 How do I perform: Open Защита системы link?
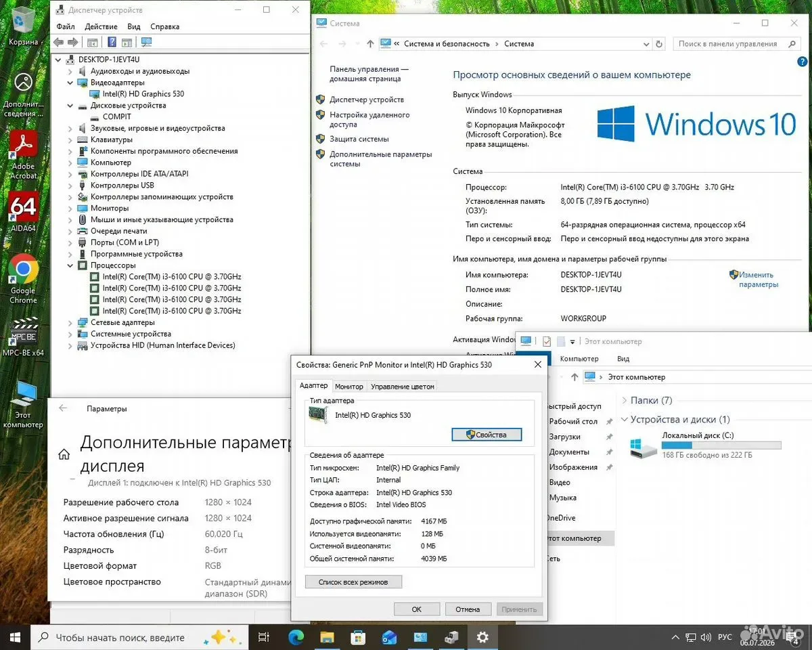[x=359, y=139]
